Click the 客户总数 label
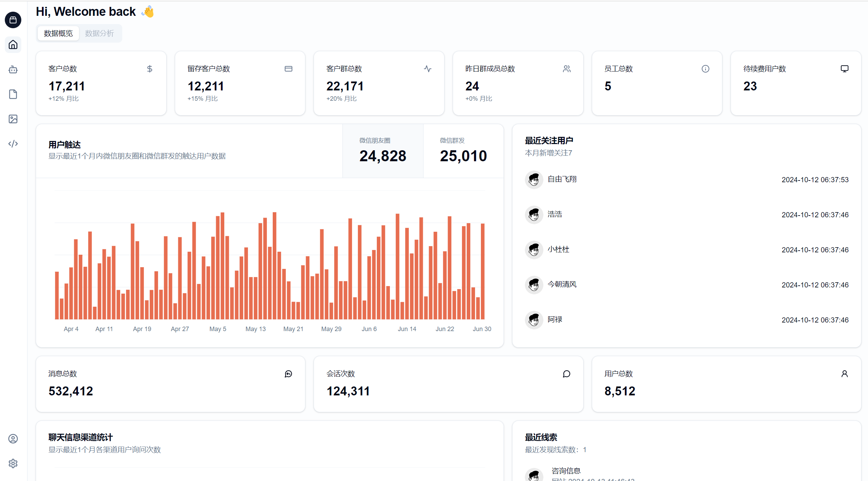868x481 pixels. click(63, 69)
